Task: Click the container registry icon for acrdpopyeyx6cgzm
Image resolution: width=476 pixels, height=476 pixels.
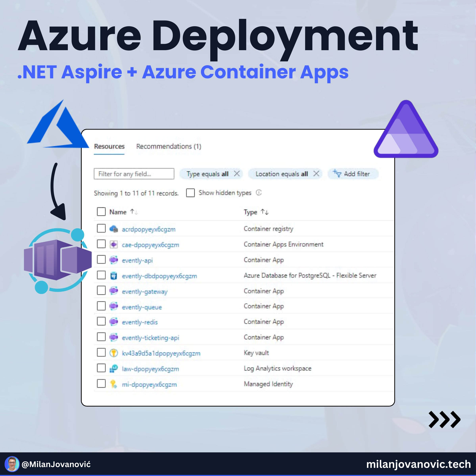Action: click(x=114, y=229)
